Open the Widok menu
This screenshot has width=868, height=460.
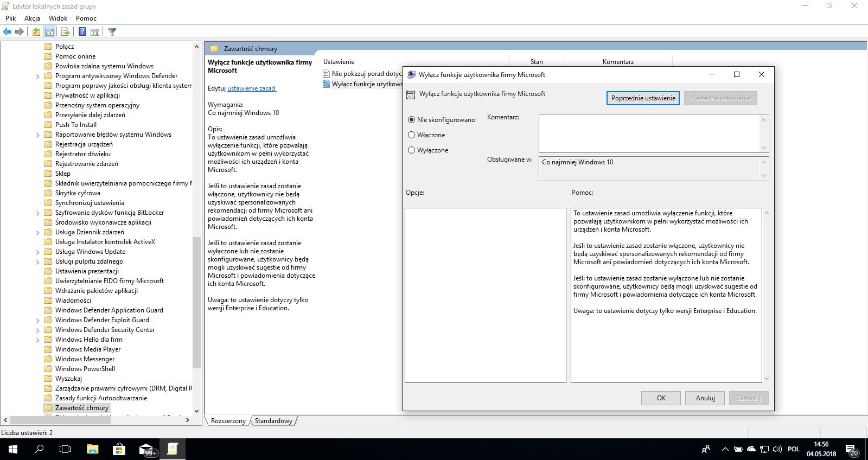tap(58, 18)
